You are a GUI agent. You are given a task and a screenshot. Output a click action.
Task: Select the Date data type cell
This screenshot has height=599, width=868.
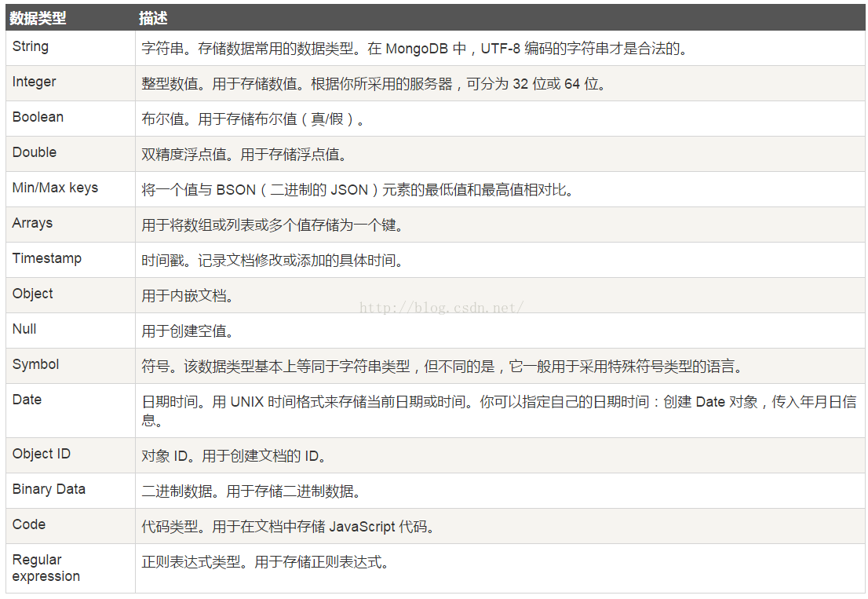(x=71, y=411)
